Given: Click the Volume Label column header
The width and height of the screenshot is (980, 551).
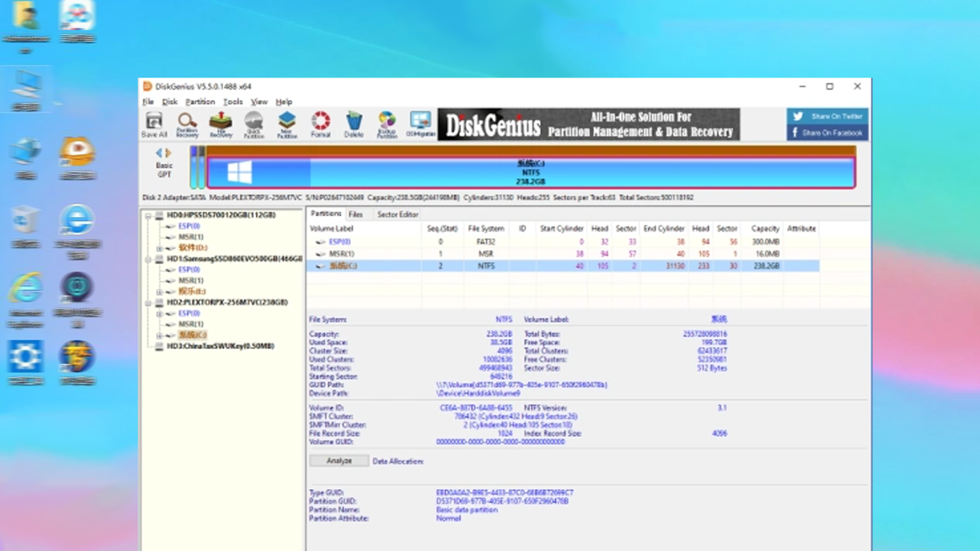Looking at the screenshot, I should 365,229.
